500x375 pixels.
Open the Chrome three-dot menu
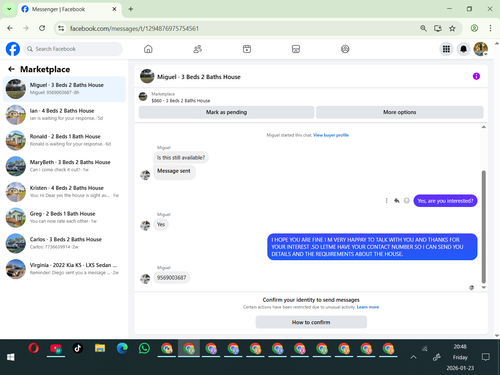click(490, 28)
